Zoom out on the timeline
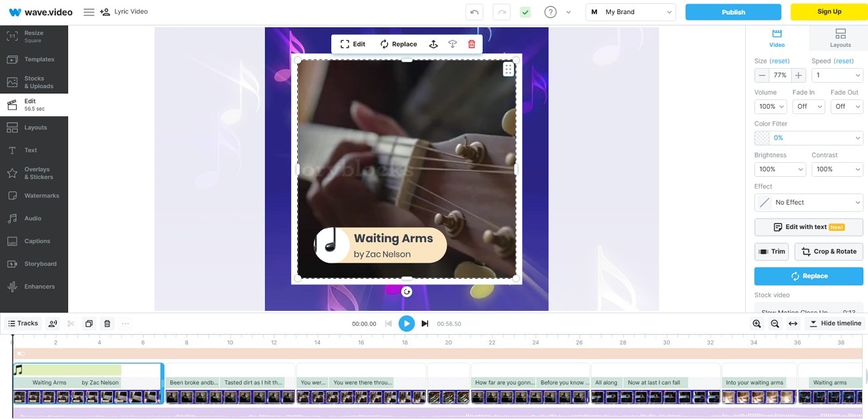 tap(775, 324)
